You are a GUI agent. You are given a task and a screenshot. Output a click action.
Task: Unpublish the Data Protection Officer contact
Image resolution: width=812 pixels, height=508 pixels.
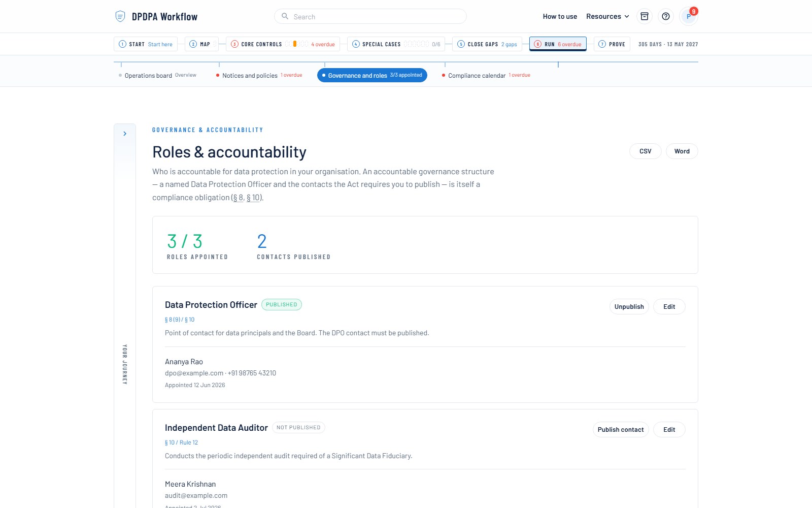629,306
